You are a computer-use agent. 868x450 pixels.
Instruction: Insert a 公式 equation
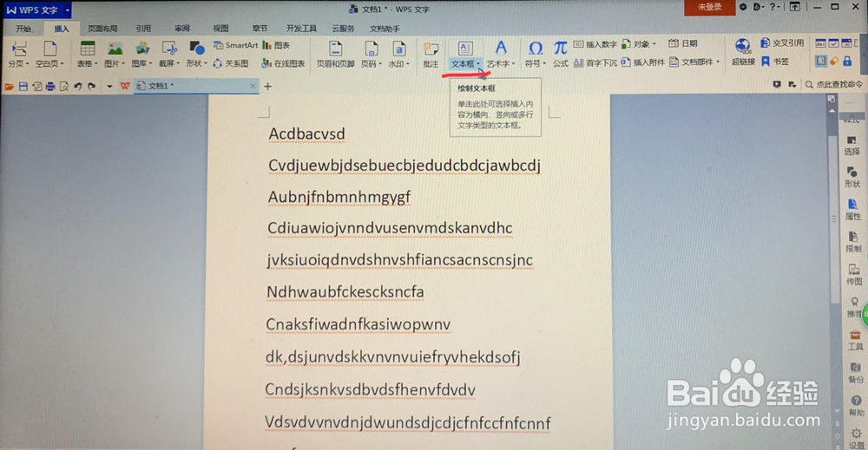tap(560, 54)
